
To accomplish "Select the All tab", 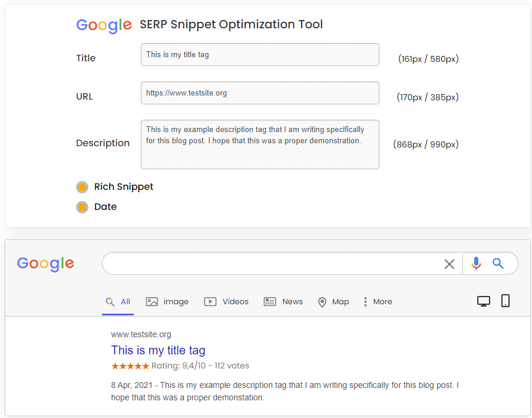I will click(118, 301).
